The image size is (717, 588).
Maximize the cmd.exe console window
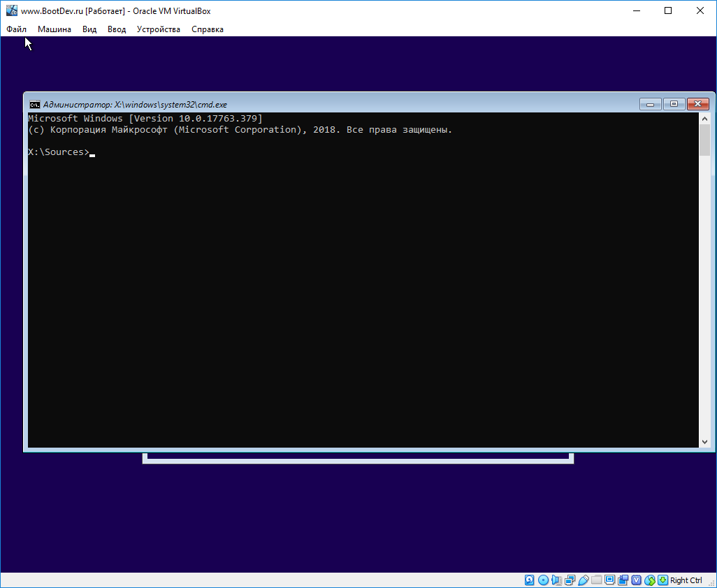point(674,104)
